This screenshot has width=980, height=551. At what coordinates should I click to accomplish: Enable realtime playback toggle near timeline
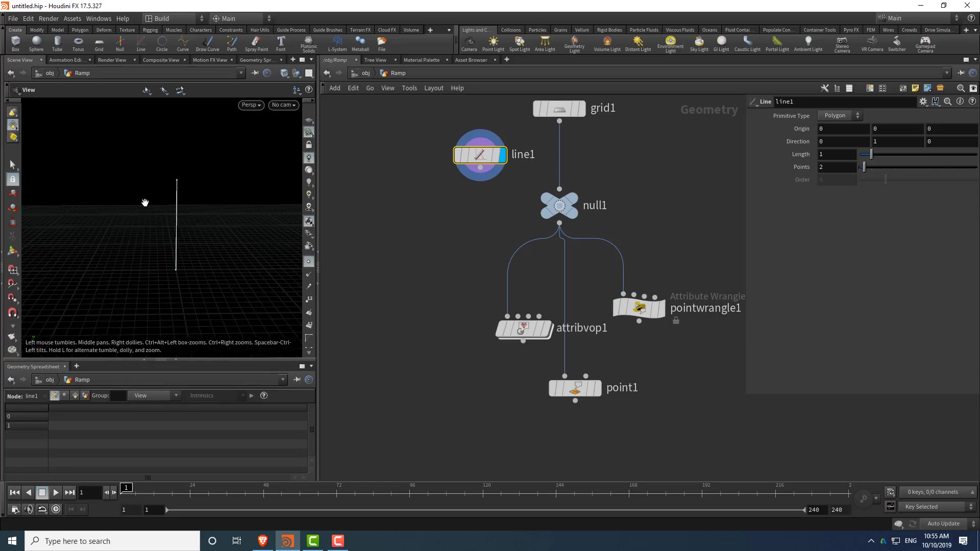tap(42, 509)
